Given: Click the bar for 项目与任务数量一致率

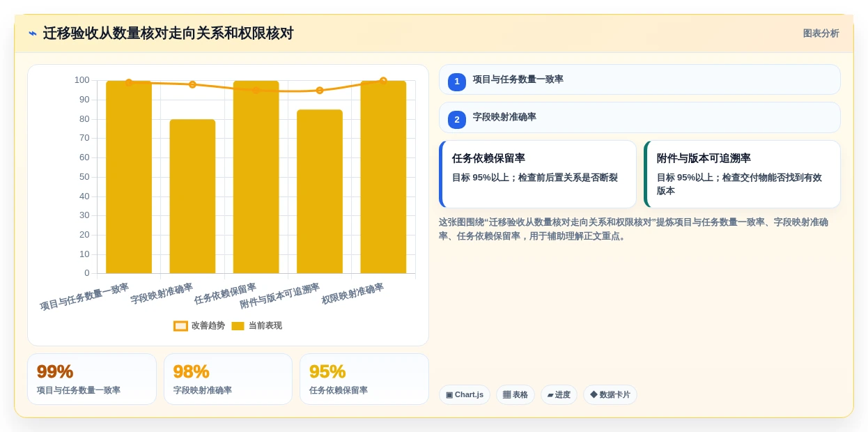Looking at the screenshot, I should click(129, 177).
